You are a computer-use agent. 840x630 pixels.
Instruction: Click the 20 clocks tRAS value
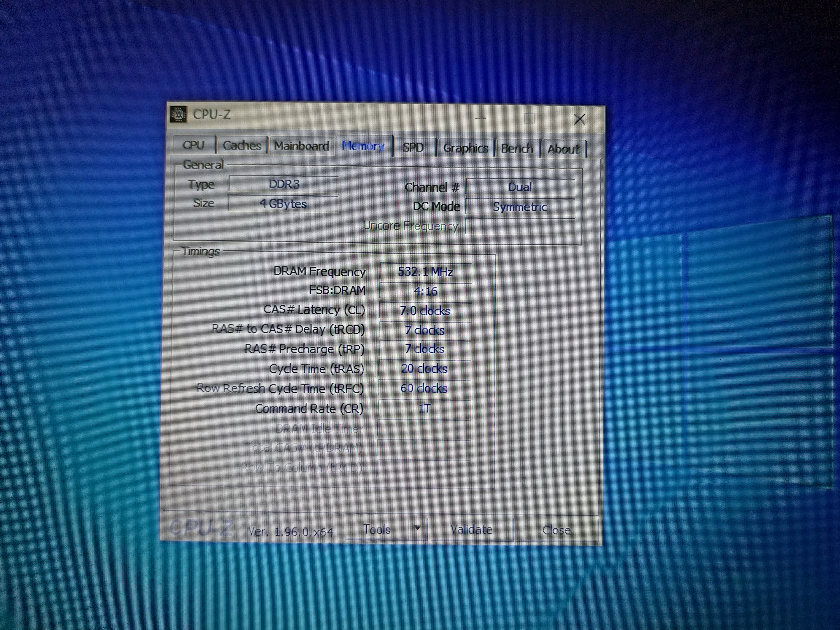coord(425,369)
